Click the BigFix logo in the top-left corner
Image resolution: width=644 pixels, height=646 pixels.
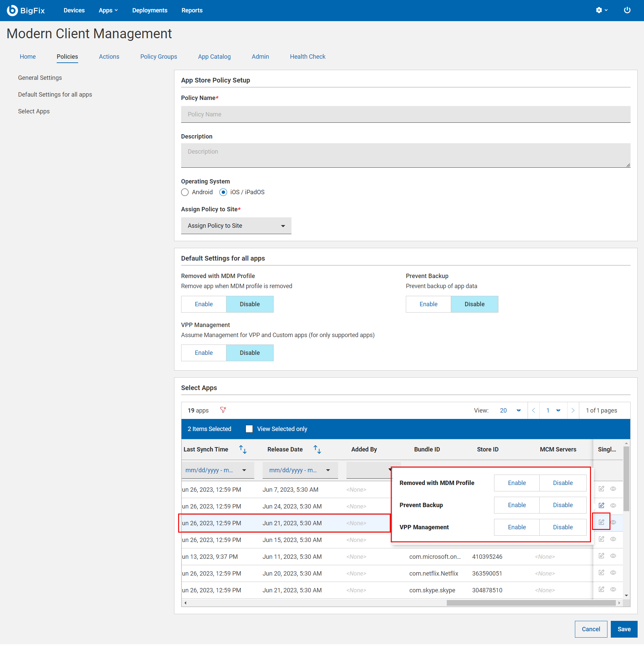(x=25, y=10)
